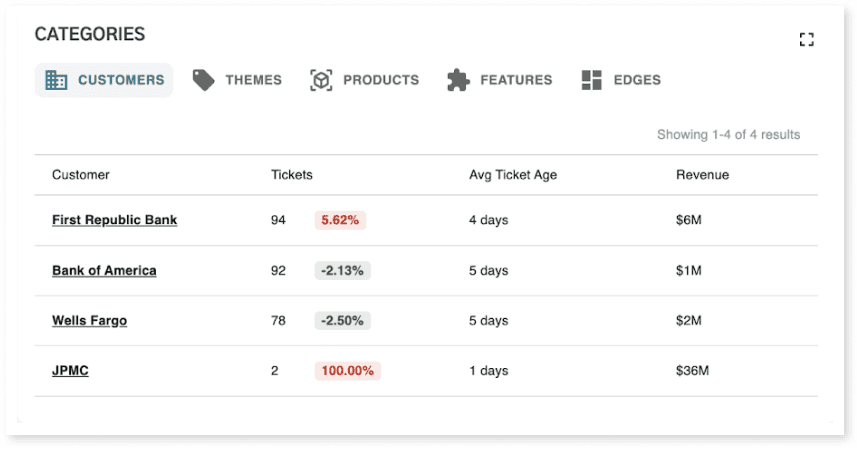Open First Republic Bank customer link

114,220
